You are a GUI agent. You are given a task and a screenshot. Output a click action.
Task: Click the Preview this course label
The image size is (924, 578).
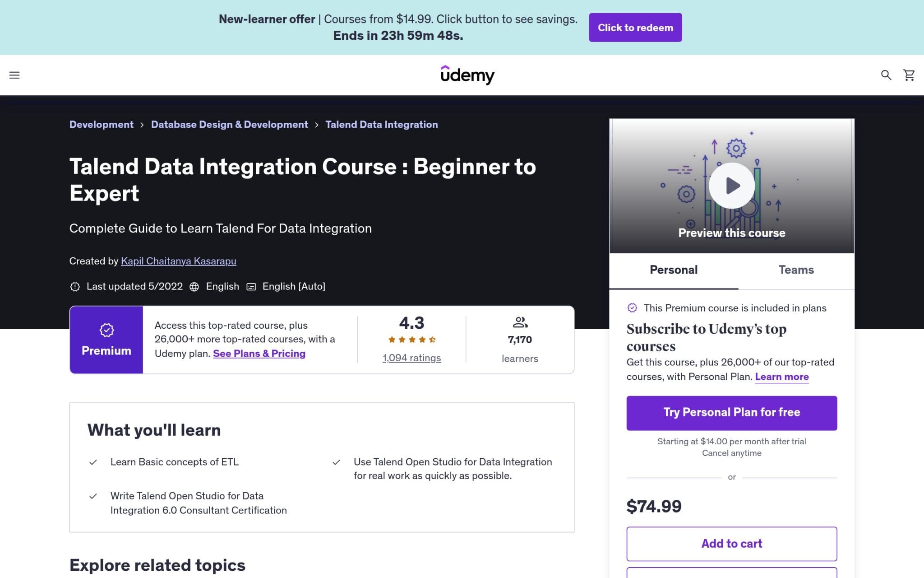tap(732, 233)
